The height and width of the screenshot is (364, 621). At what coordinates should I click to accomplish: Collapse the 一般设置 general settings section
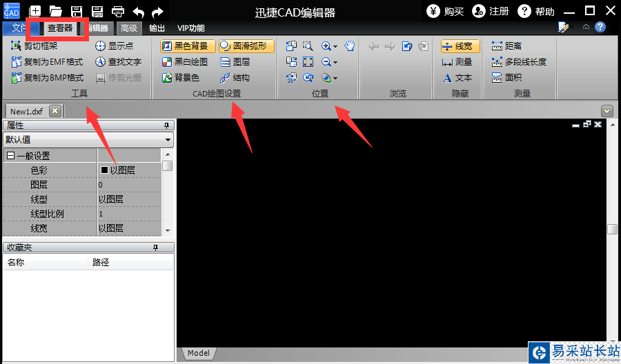[x=10, y=156]
